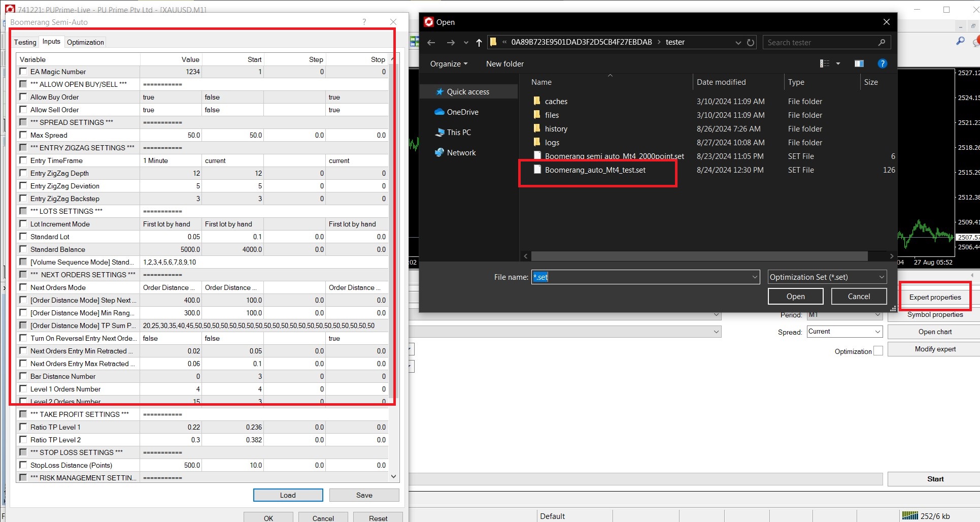Select the logs folder

click(x=552, y=143)
